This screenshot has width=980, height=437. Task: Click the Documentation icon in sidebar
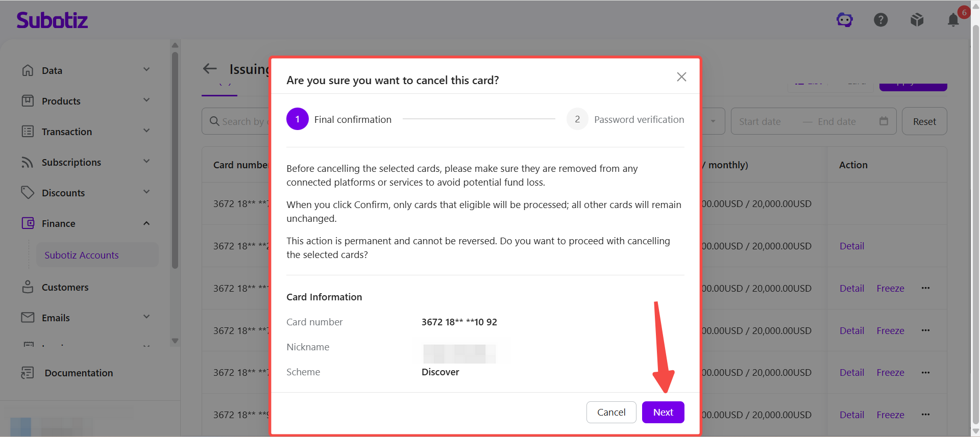click(x=27, y=373)
